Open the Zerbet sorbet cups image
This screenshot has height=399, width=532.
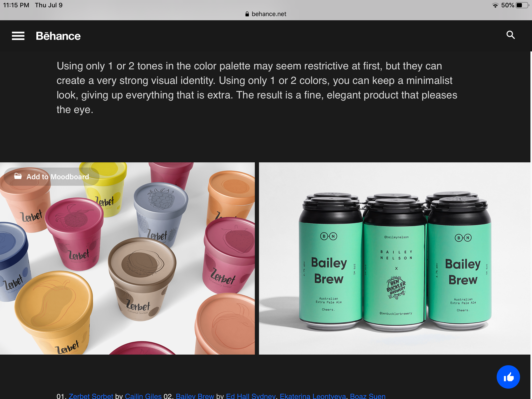point(127,258)
